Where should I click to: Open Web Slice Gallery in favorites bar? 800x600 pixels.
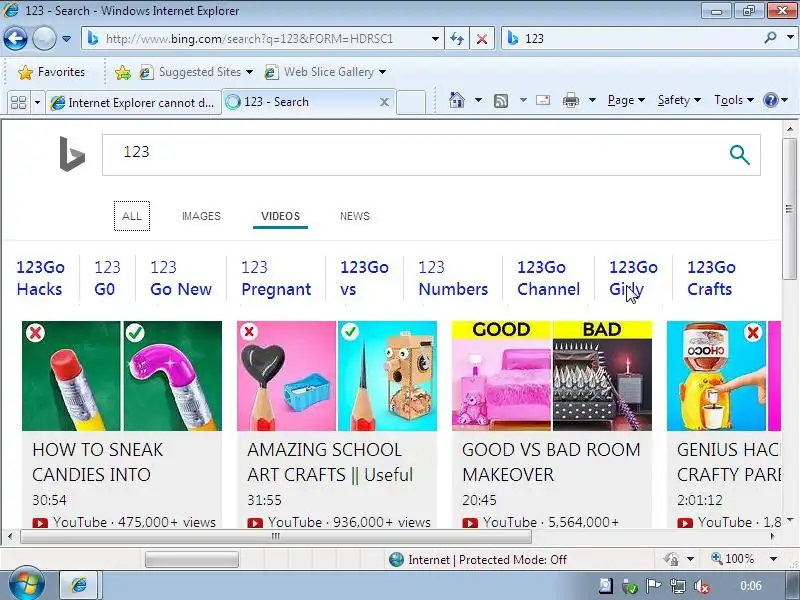324,72
